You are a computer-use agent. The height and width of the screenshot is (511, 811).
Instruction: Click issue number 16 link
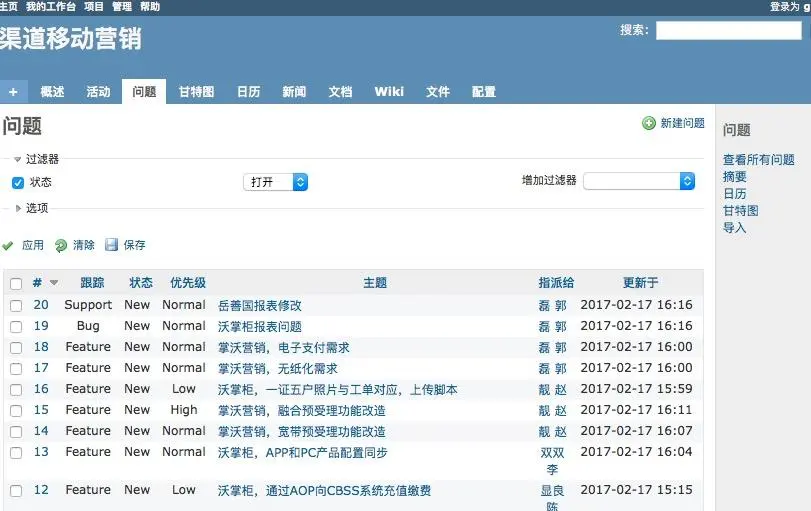point(41,389)
